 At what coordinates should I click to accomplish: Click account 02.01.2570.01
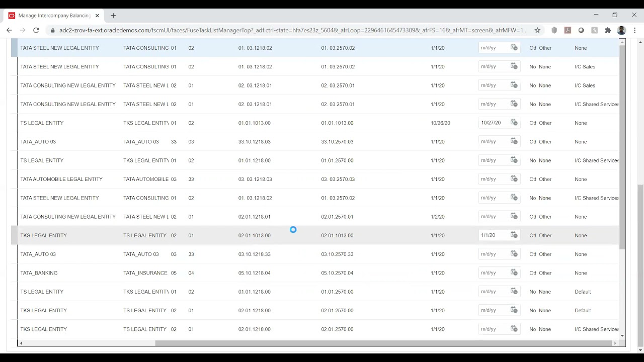337,216
